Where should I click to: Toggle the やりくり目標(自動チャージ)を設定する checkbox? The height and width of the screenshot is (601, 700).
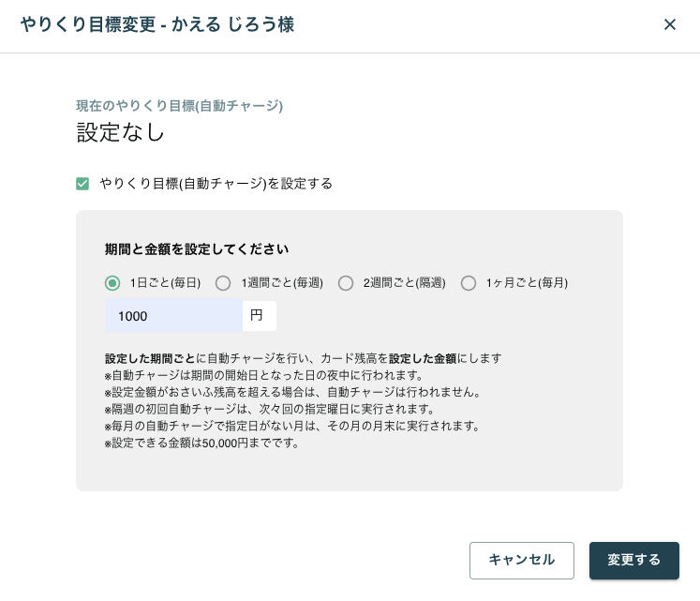click(x=82, y=184)
